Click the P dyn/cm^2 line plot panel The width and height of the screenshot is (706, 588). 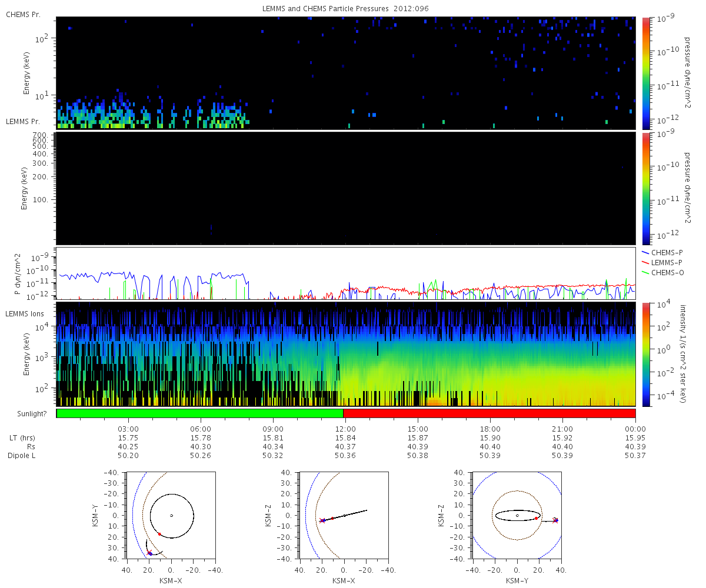pyautogui.click(x=346, y=273)
